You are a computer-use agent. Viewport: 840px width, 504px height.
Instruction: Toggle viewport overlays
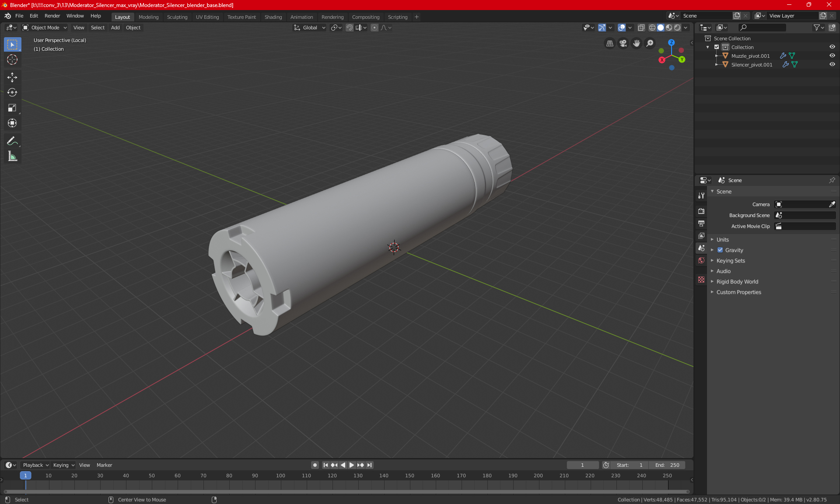click(622, 28)
